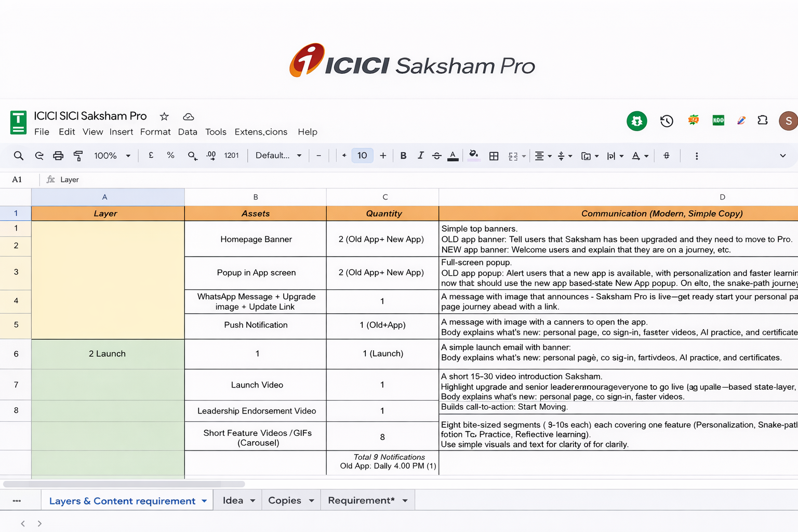Open the three-dot more options menu
Viewport: 798px width, 532px height.
point(697,156)
